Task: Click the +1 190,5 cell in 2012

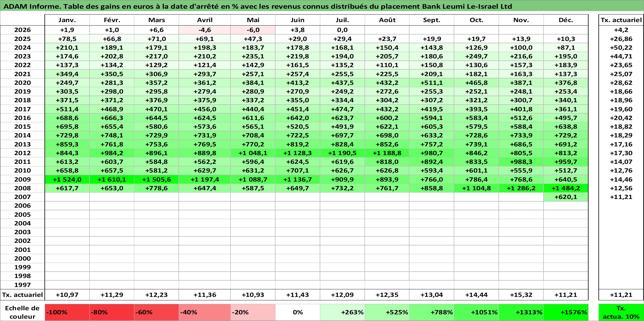Action: [x=342, y=153]
